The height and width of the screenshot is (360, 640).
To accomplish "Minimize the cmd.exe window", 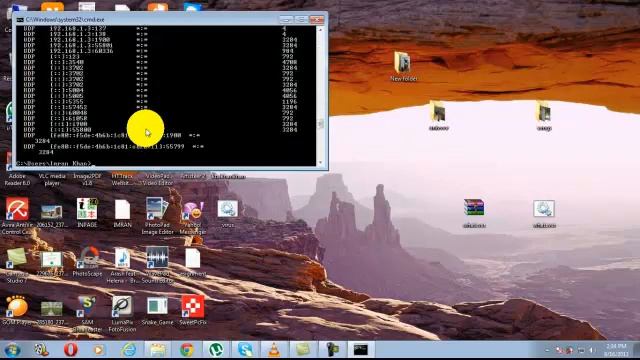I will pos(286,19).
